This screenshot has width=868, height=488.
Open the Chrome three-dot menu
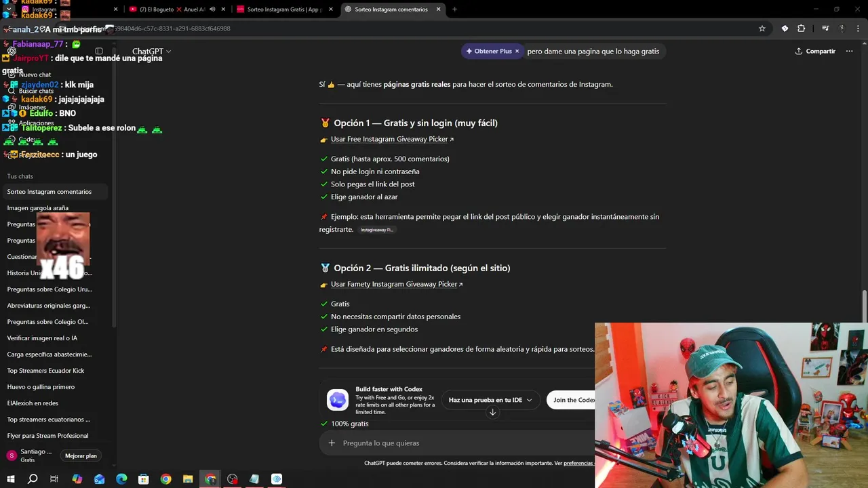pos(857,28)
